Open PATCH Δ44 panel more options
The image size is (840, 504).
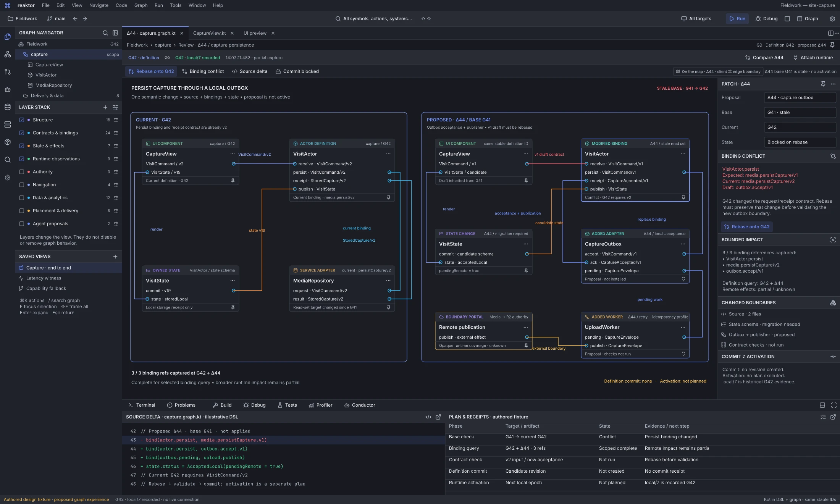(833, 84)
